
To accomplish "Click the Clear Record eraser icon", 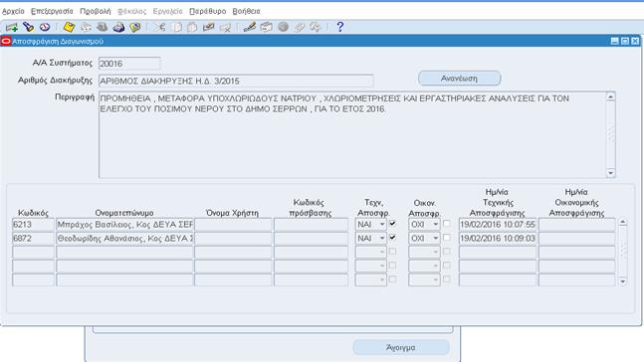I will click(x=209, y=27).
